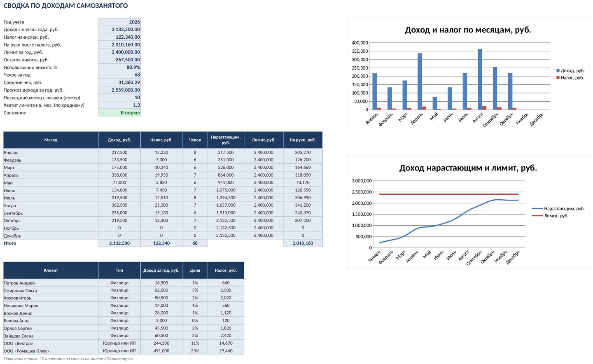Select the line chart title 'Доход нарастающим и лимит, руб.'
593x364 pixels.
(468, 168)
